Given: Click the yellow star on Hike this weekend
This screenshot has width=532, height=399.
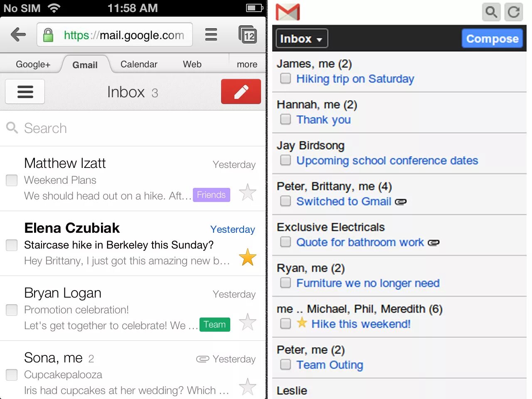Looking at the screenshot, I should tap(302, 323).
